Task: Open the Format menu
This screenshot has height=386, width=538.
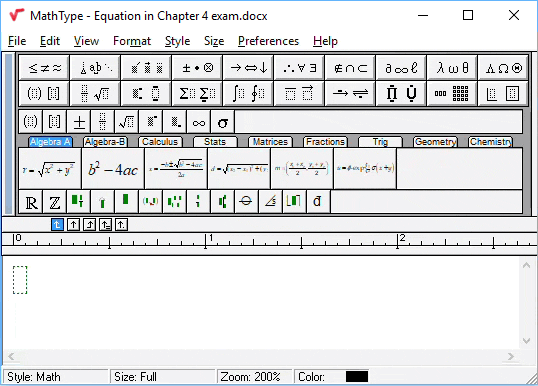Action: click(x=132, y=41)
